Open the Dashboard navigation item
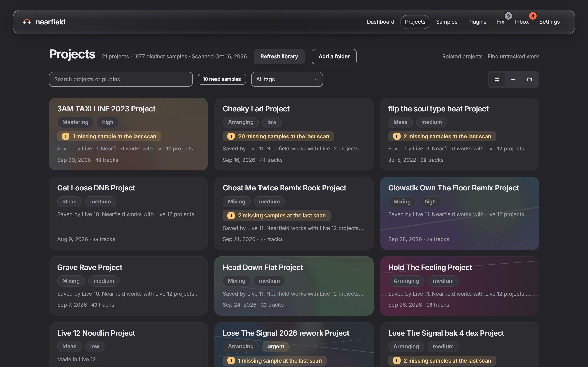This screenshot has width=588, height=367. pyautogui.click(x=381, y=22)
